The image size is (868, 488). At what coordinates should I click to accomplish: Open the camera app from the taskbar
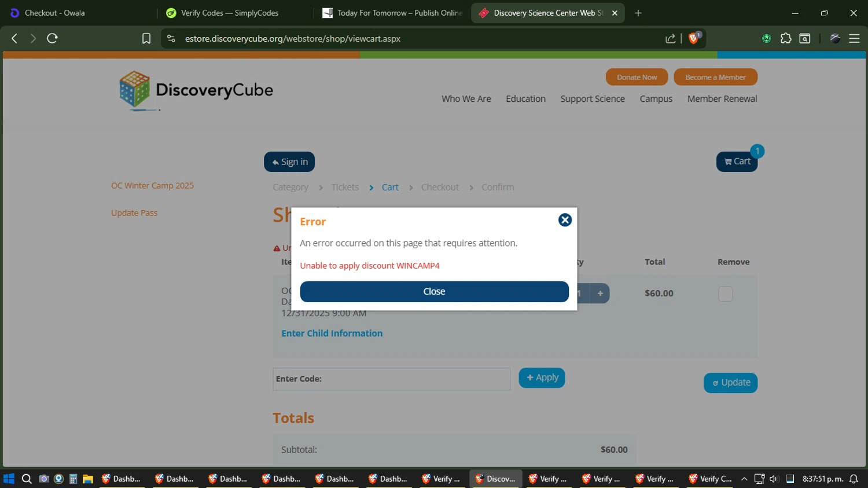coord(43,479)
